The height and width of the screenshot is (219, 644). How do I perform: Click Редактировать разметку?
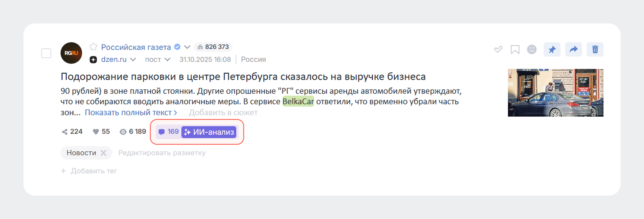point(162,153)
